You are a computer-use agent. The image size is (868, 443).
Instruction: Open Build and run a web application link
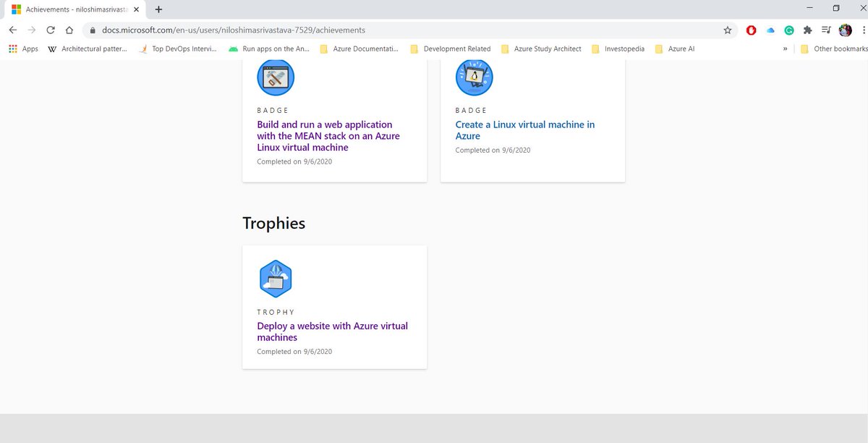tap(328, 135)
